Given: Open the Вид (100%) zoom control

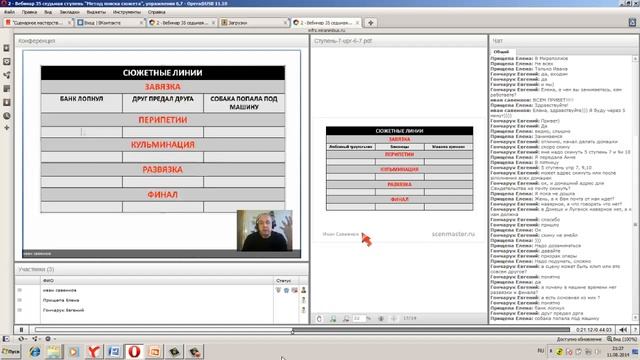Looking at the screenshot, I should (x=622, y=339).
